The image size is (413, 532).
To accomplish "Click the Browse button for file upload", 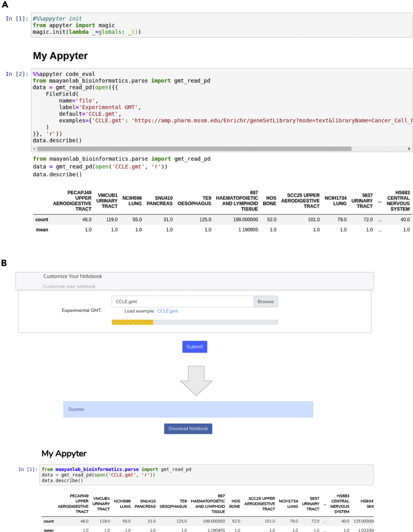I will pos(265,302).
